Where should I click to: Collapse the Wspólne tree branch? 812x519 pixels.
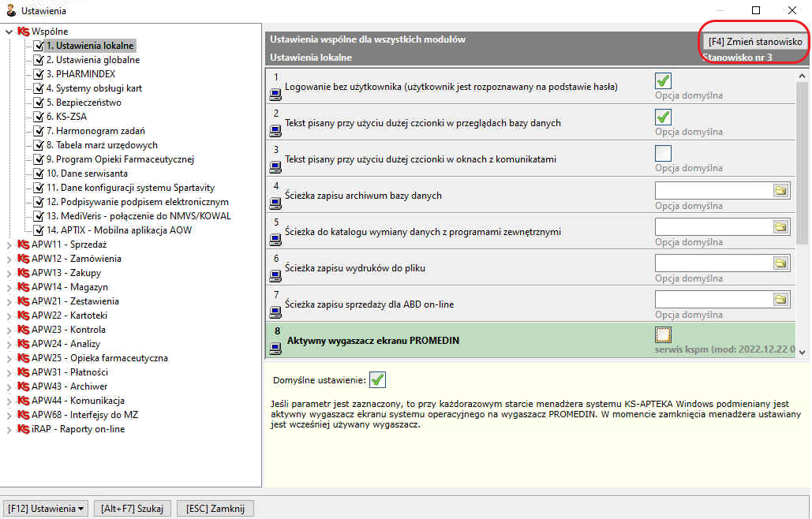(9, 32)
